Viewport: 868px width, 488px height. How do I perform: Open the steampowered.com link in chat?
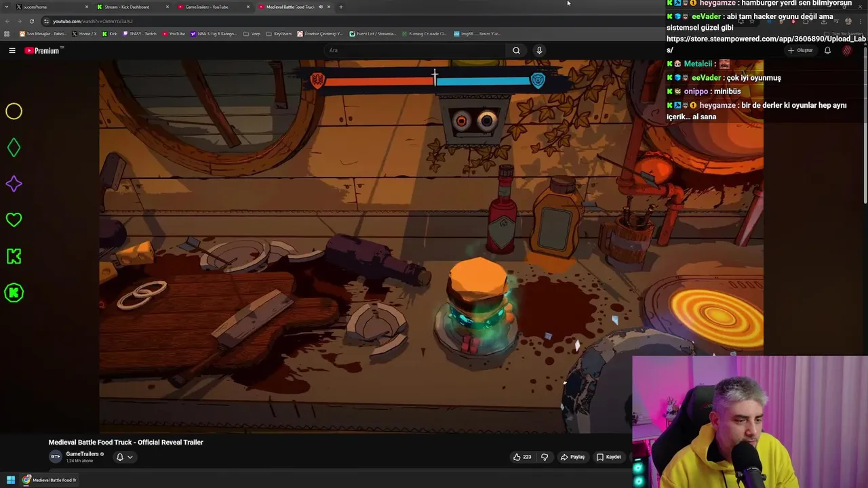tap(766, 45)
